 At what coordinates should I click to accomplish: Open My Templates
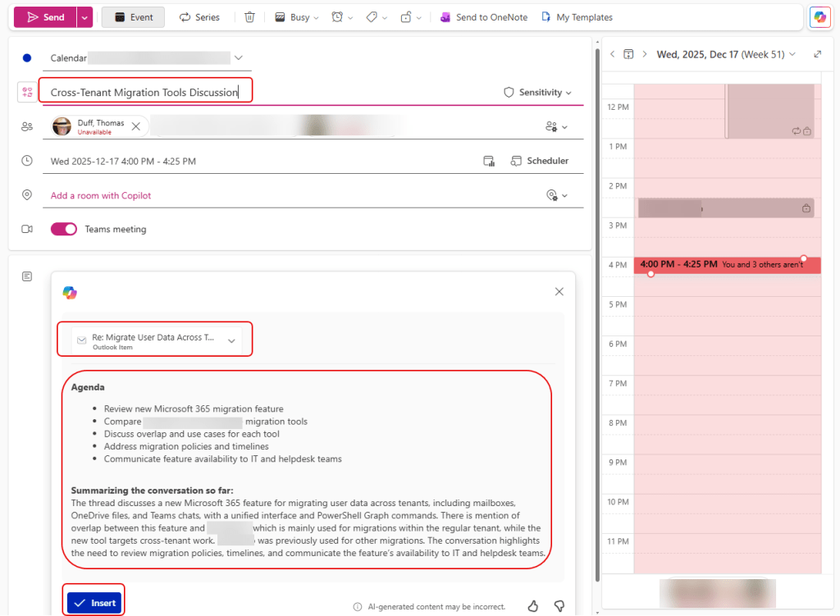[x=576, y=17]
